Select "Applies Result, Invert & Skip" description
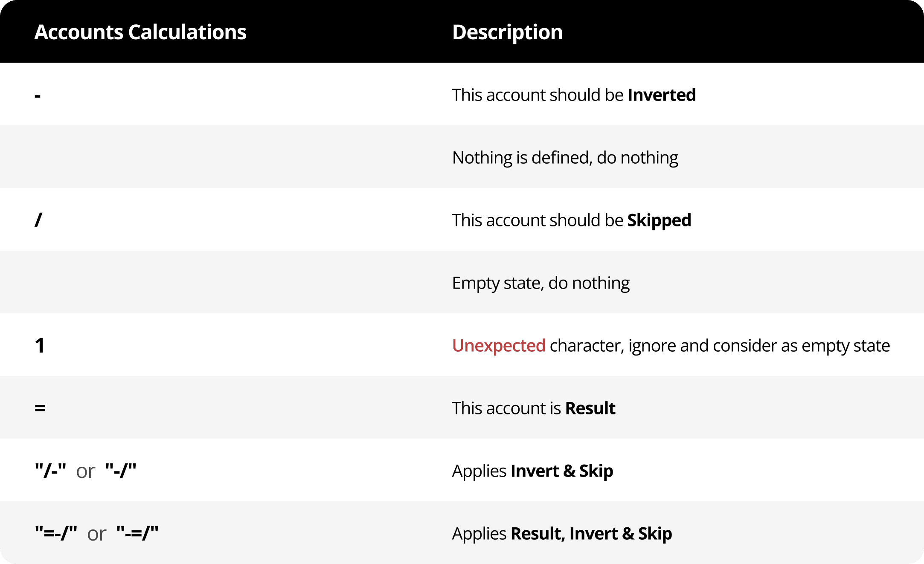The height and width of the screenshot is (564, 924). [x=562, y=534]
